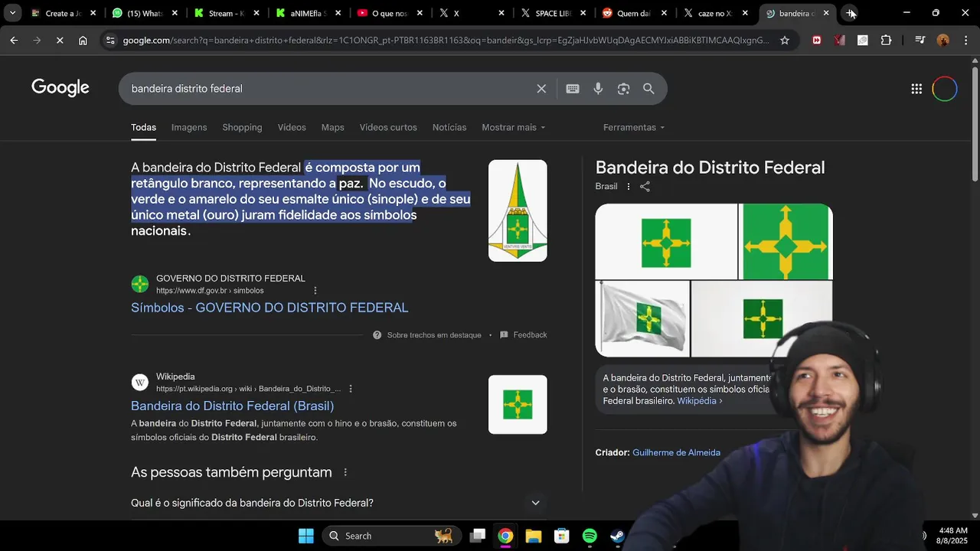Open Símbolos - GOVERNO DO DISTRITO FEDERAL link

[269, 308]
